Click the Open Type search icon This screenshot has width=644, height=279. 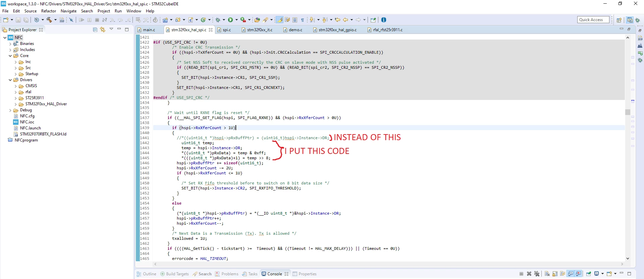(x=257, y=20)
